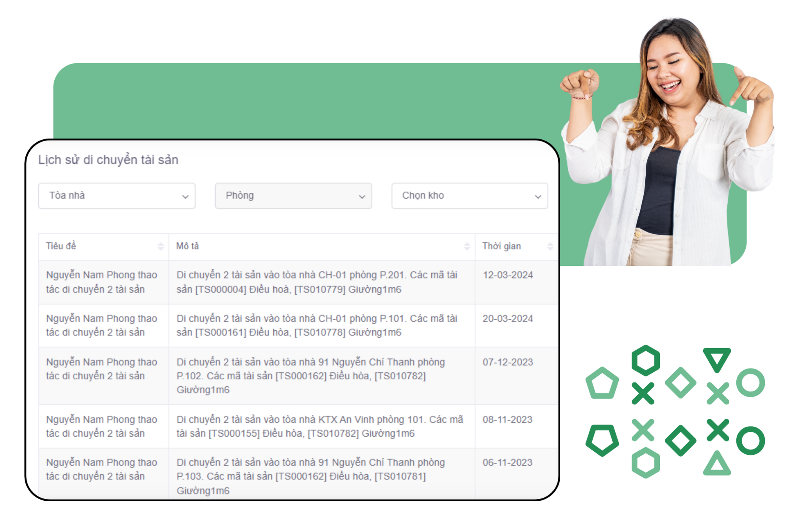The width and height of the screenshot is (800, 532).
Task: Click chevron arrow in Tòa nhà select
Action: pyautogui.click(x=186, y=197)
